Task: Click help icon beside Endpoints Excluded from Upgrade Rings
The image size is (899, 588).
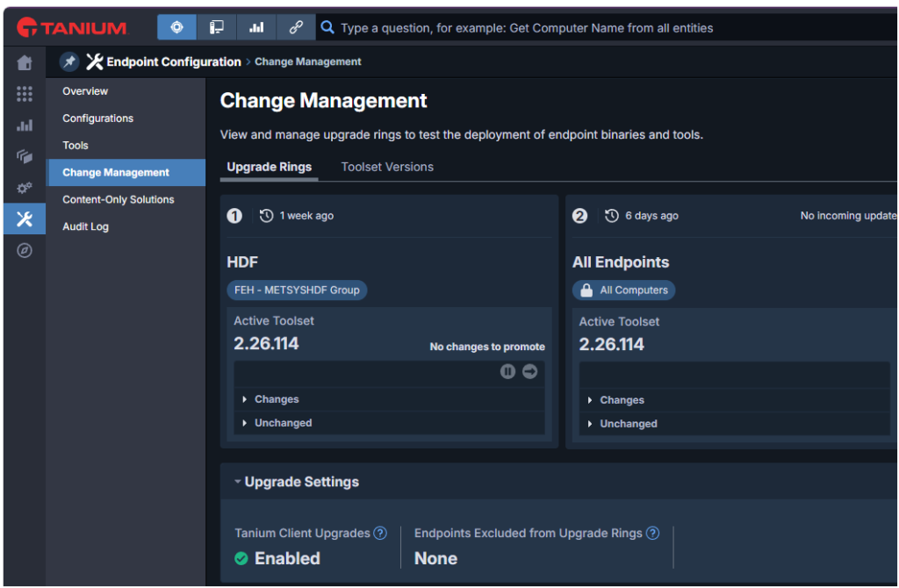Action: (x=652, y=533)
